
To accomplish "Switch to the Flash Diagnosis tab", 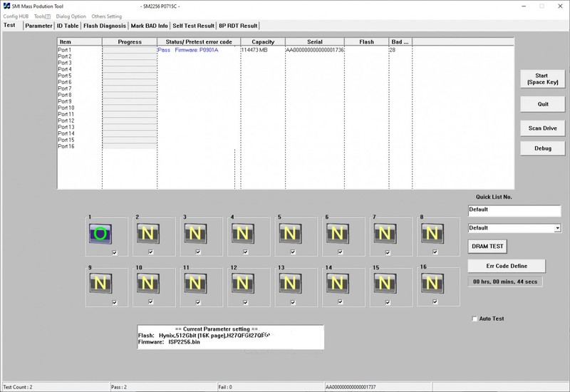I will click(x=104, y=26).
